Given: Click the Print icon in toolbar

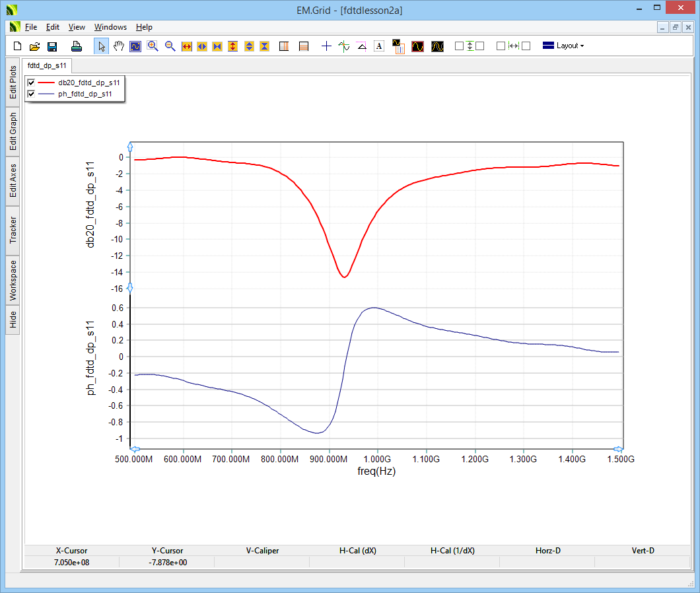Looking at the screenshot, I should coord(77,46).
